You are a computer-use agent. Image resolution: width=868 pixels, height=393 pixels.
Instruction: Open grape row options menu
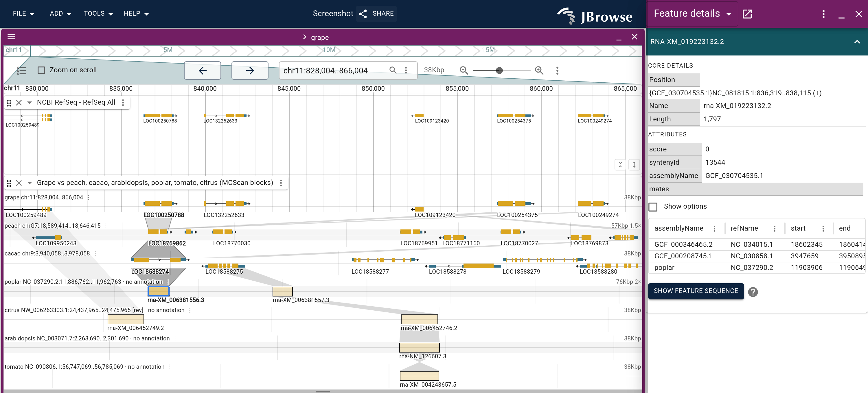pyautogui.click(x=88, y=197)
